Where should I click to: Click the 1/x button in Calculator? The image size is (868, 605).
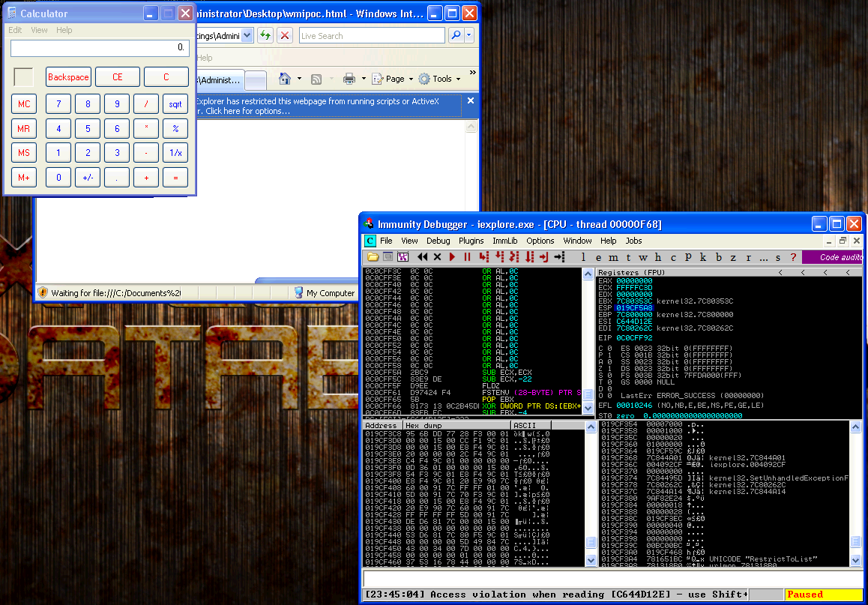click(175, 153)
